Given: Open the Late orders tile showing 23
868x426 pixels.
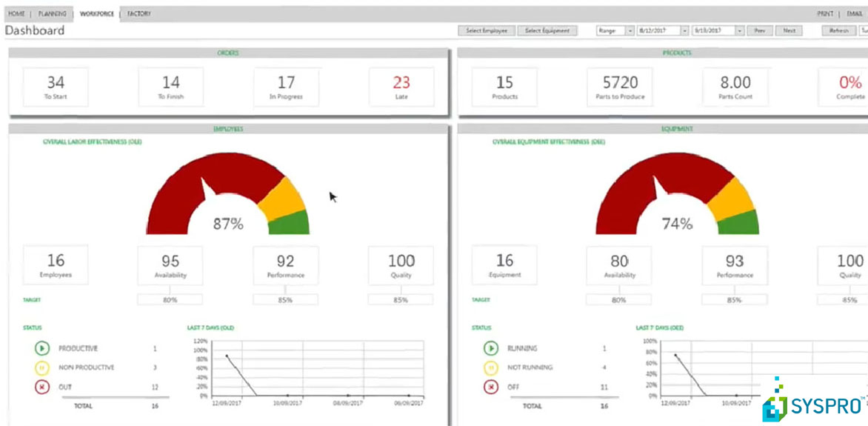Looking at the screenshot, I should point(401,87).
